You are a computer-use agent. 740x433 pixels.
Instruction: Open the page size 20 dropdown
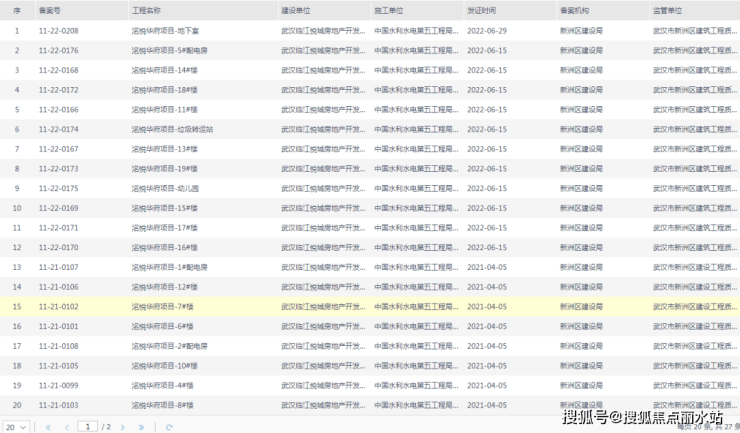pos(17,427)
